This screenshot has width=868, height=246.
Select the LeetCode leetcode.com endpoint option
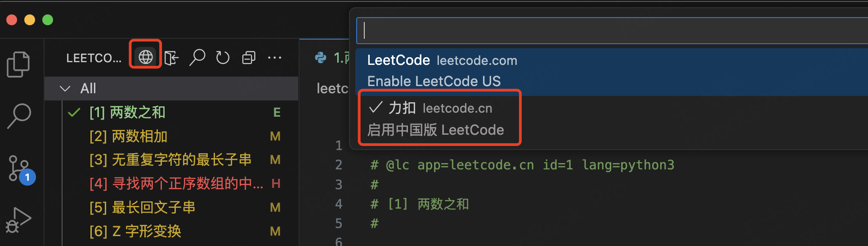[612, 71]
